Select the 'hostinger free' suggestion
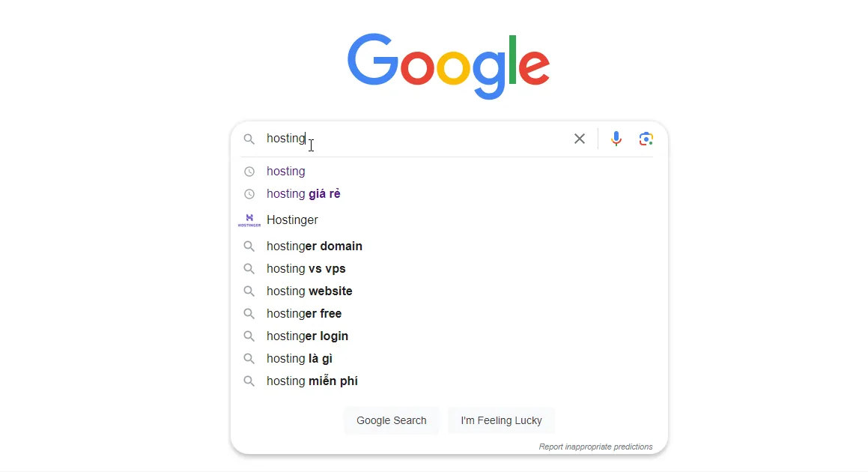 [303, 313]
